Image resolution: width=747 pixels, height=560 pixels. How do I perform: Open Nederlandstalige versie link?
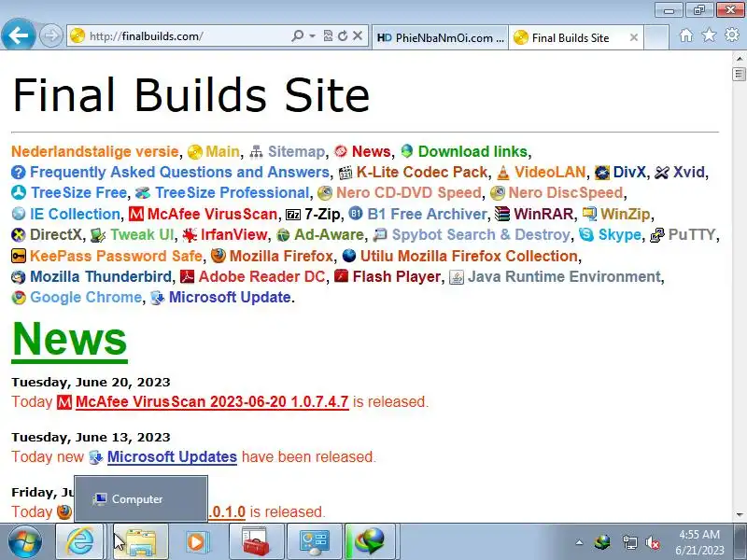pyautogui.click(x=95, y=151)
